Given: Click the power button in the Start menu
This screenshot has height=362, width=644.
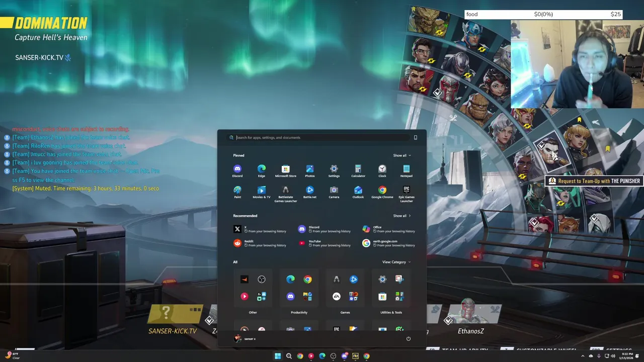Looking at the screenshot, I should pyautogui.click(x=409, y=339).
